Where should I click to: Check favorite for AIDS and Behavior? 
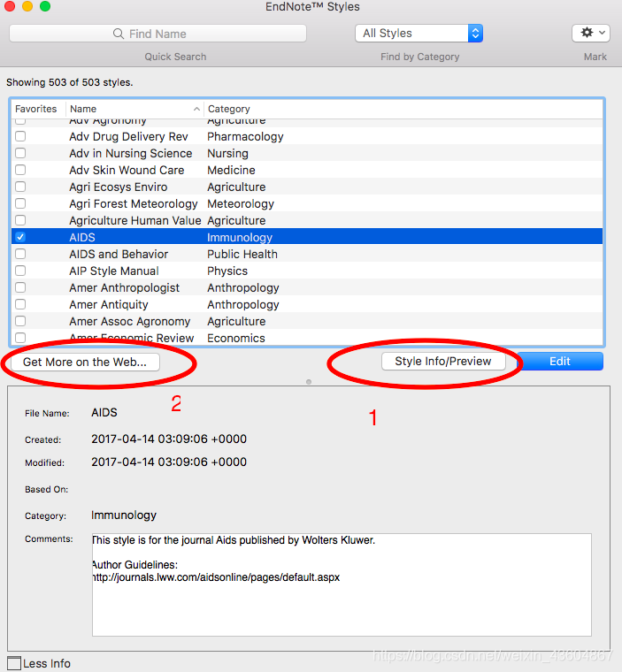(x=20, y=254)
